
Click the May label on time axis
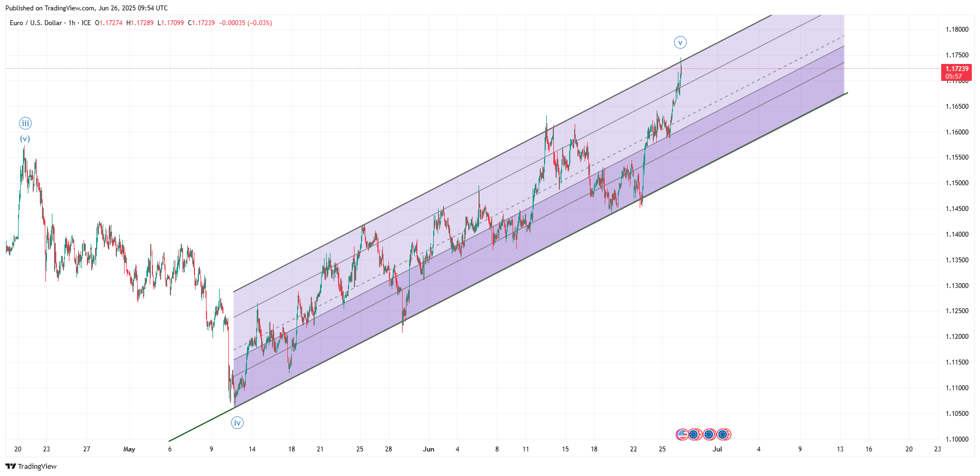click(129, 449)
